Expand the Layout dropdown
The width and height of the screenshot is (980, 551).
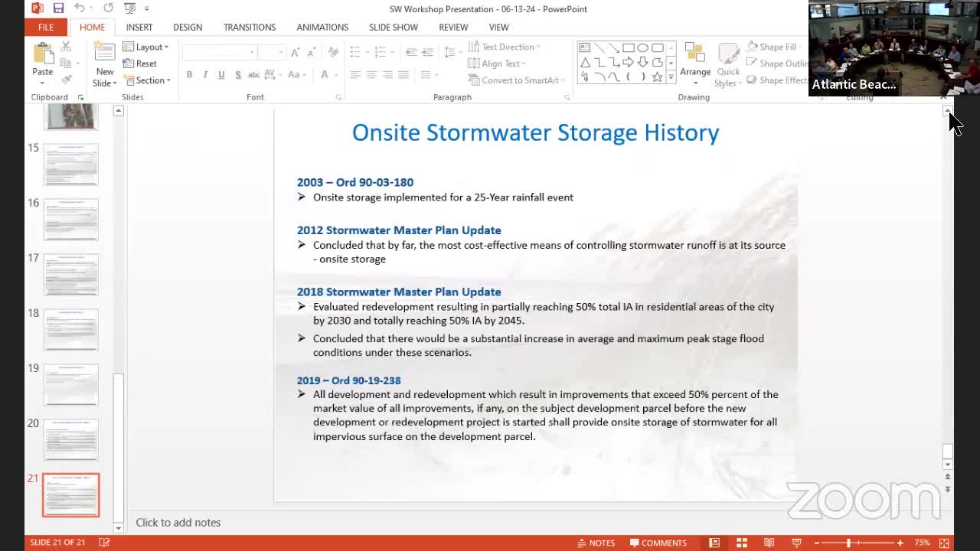145,47
